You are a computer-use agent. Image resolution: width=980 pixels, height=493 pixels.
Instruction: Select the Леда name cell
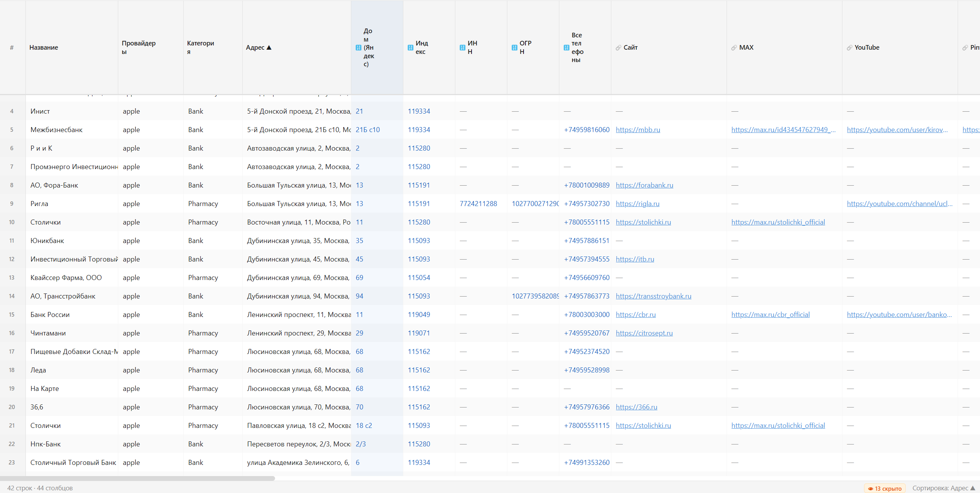coord(72,370)
